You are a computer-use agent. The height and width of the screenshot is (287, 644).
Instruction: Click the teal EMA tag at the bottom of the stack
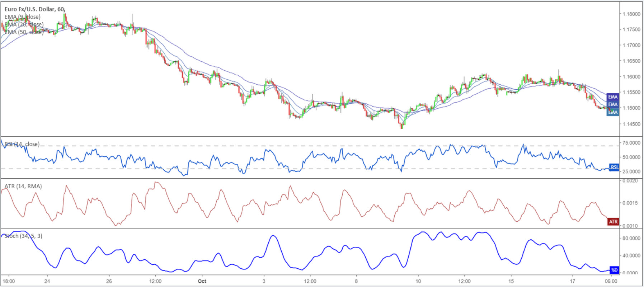point(613,112)
